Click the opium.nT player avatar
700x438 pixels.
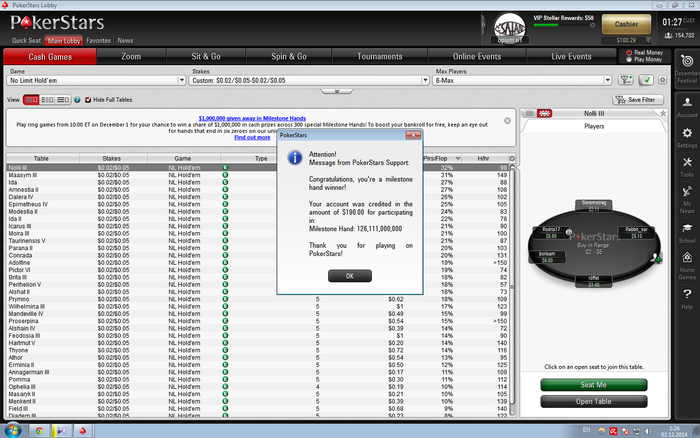pos(509,28)
